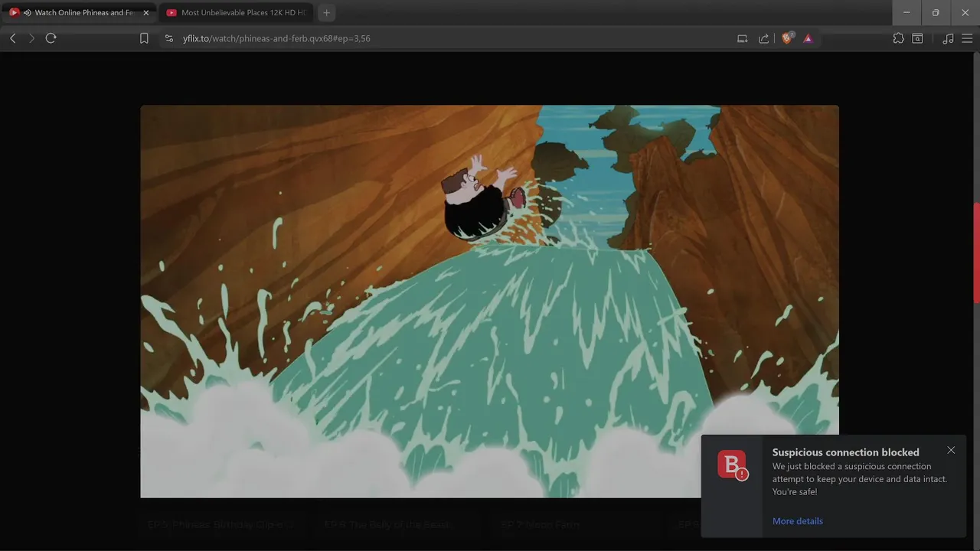Click the page vertical scrollbar thumb
980x551 pixels.
click(x=976, y=253)
